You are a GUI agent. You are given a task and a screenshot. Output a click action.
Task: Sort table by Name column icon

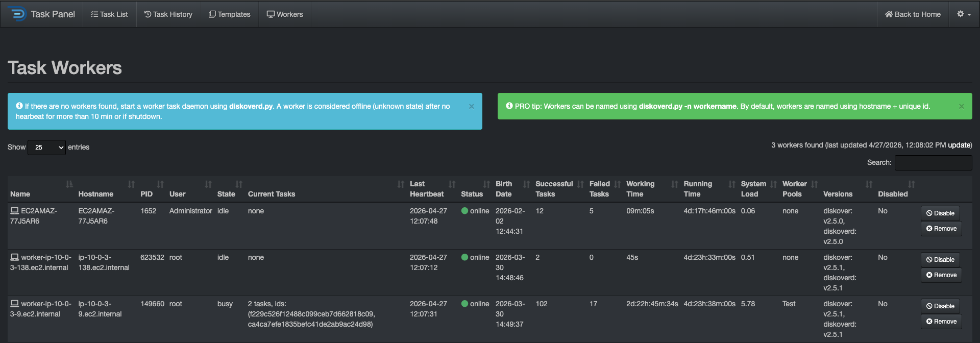pyautogui.click(x=69, y=184)
